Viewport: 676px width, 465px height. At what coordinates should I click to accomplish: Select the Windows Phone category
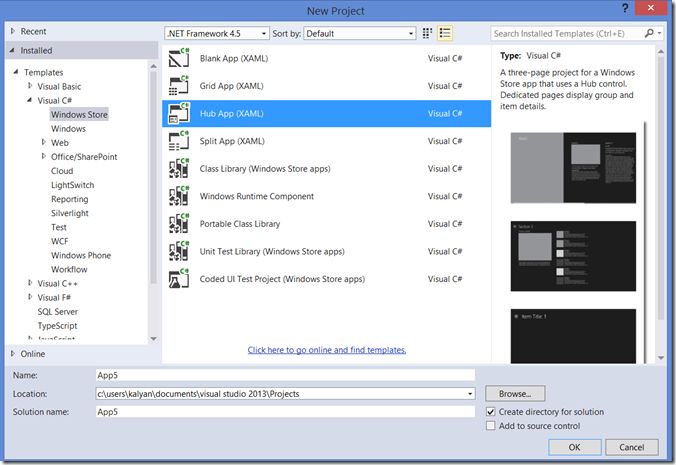point(81,255)
